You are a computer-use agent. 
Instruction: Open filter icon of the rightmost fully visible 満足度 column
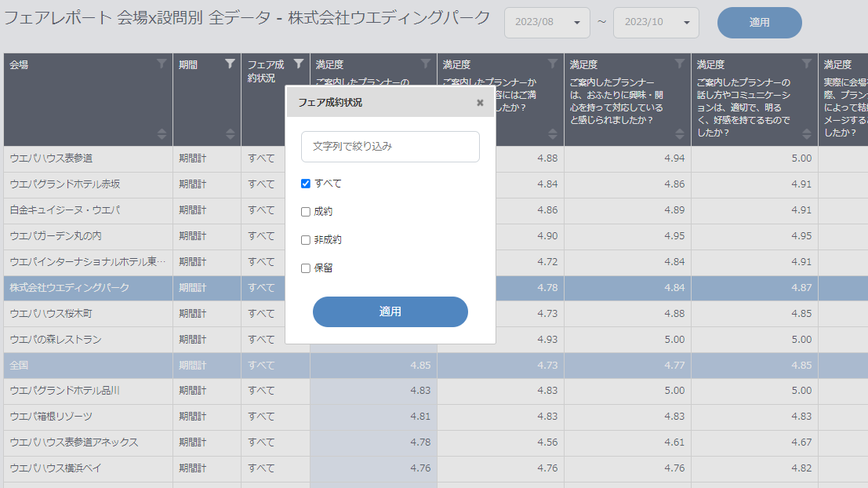pyautogui.click(x=807, y=64)
